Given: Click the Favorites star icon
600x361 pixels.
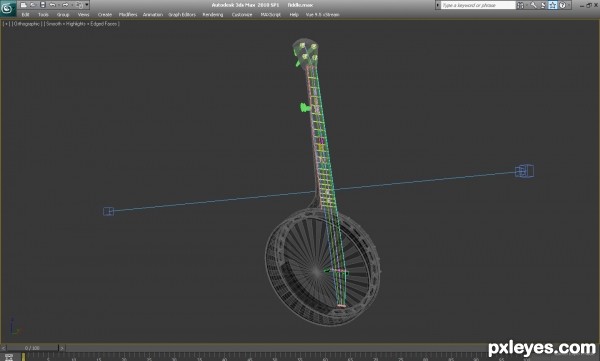Looking at the screenshot, I should pos(553,5).
